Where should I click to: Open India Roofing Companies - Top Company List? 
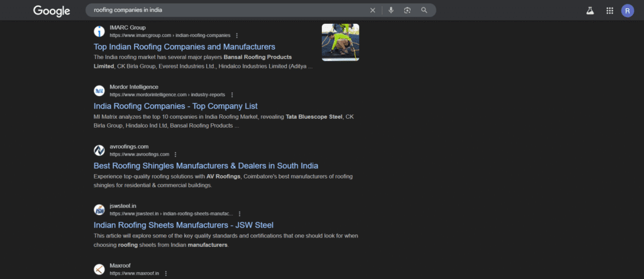(x=175, y=106)
